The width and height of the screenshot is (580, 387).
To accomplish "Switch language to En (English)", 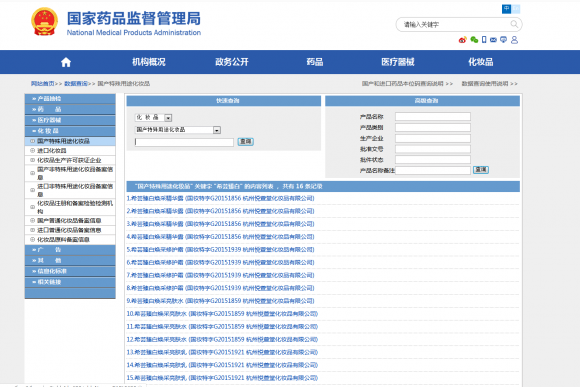I will tap(516, 9).
